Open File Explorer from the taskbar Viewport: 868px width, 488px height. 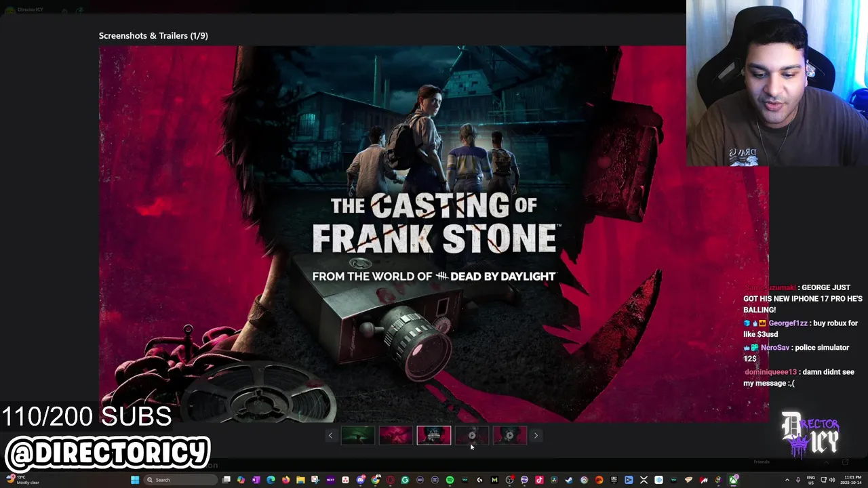tap(300, 480)
